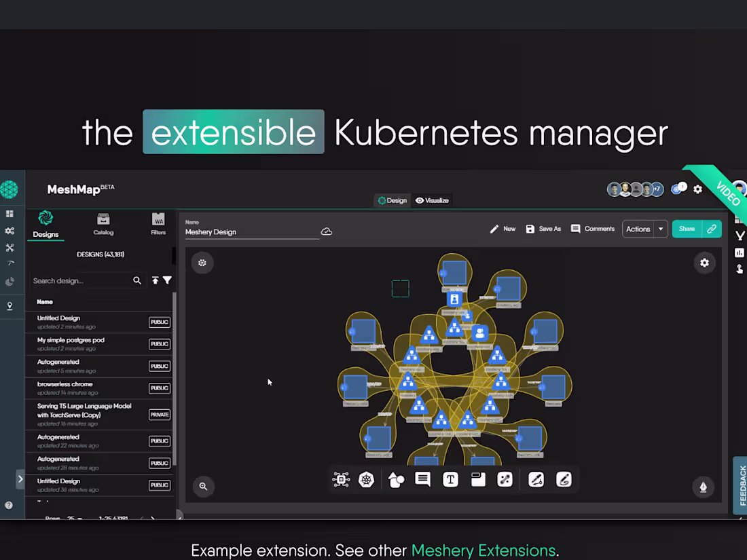Image resolution: width=747 pixels, height=560 pixels.
Task: Select the Design mode tab
Action: pos(392,200)
